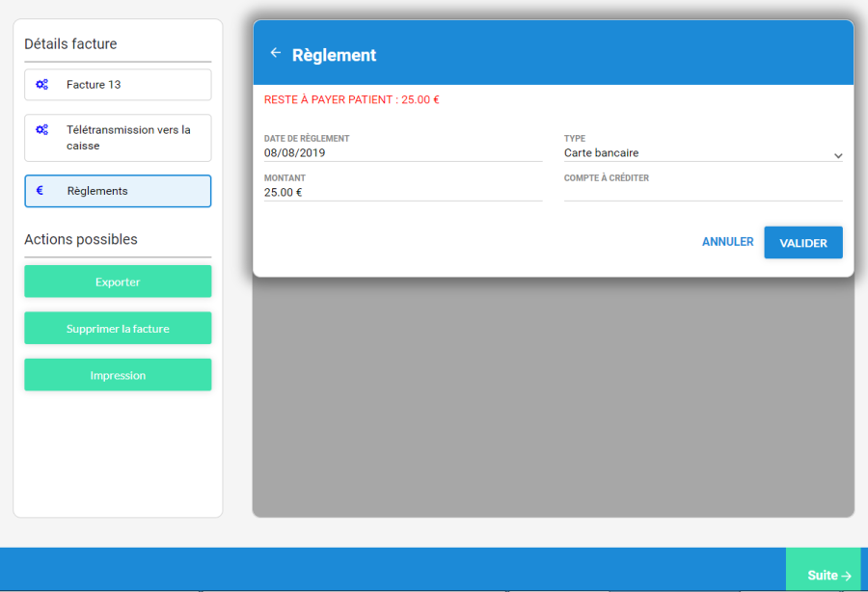The image size is (868, 592).
Task: Click into the Montant amount field
Action: click(x=402, y=193)
